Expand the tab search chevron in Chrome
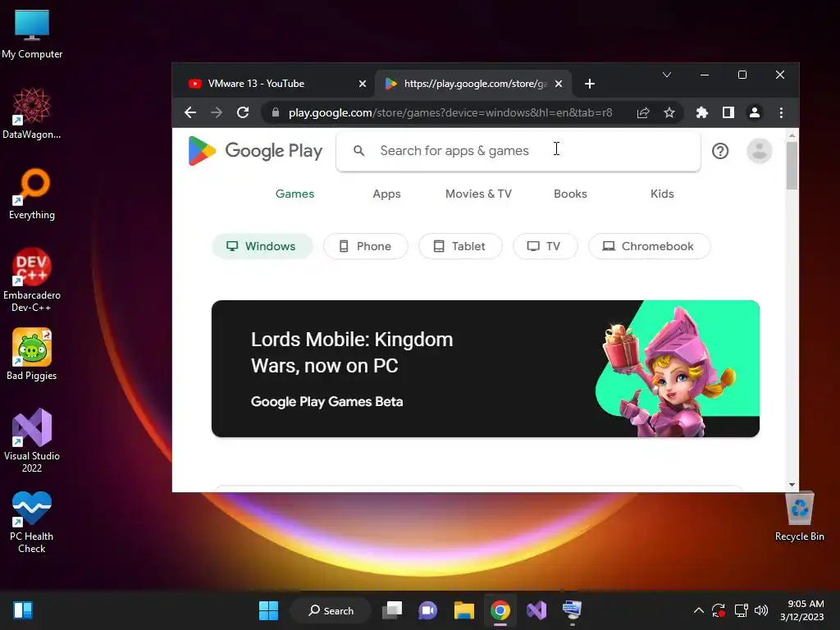This screenshot has height=630, width=840. pyautogui.click(x=667, y=75)
